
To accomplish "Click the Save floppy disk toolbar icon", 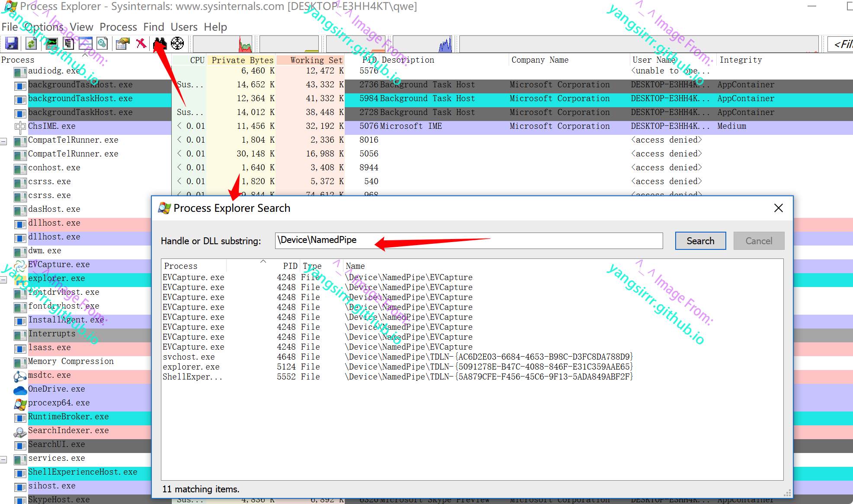I will 12,43.
